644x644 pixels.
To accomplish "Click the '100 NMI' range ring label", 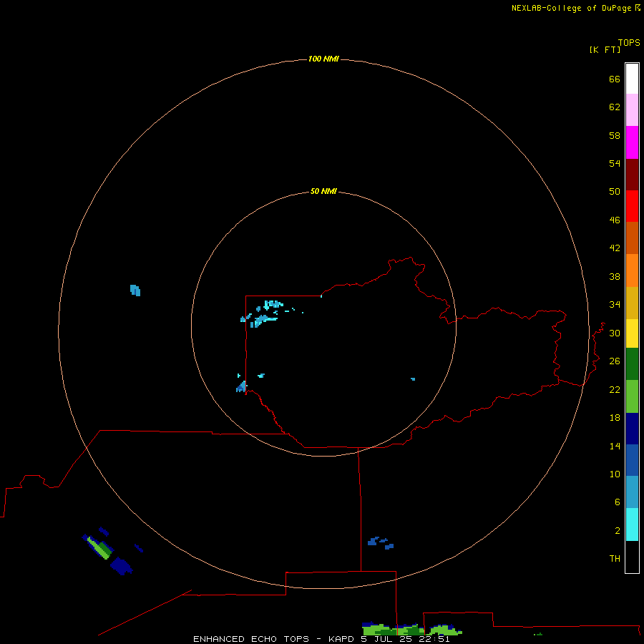I will pos(323,59).
